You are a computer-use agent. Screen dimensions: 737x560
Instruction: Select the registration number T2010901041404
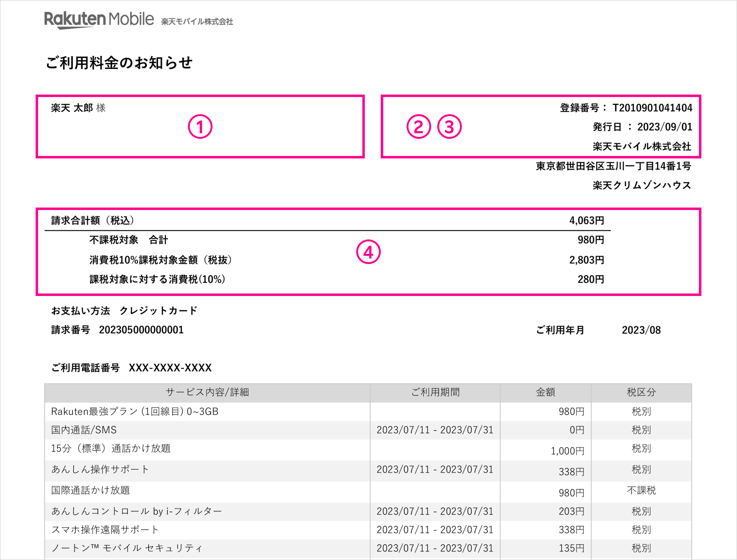[652, 108]
